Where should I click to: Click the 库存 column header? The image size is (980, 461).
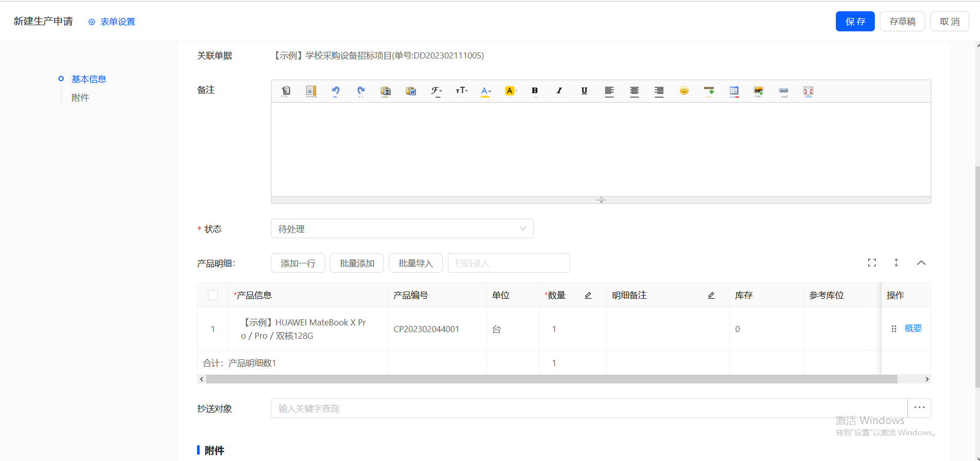click(767, 295)
